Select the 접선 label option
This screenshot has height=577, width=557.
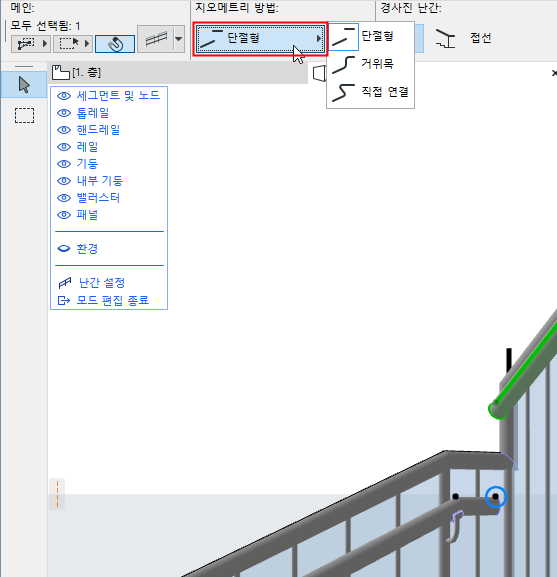[x=481, y=38]
